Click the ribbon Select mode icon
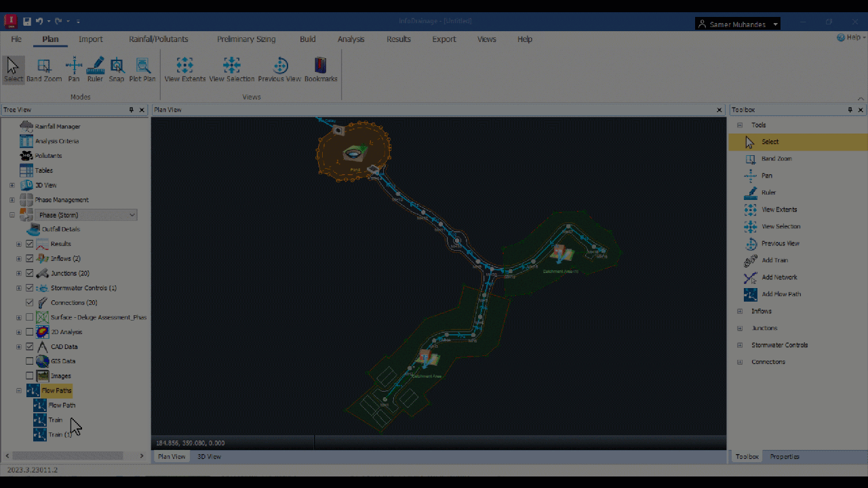This screenshot has height=488, width=868. [x=13, y=70]
